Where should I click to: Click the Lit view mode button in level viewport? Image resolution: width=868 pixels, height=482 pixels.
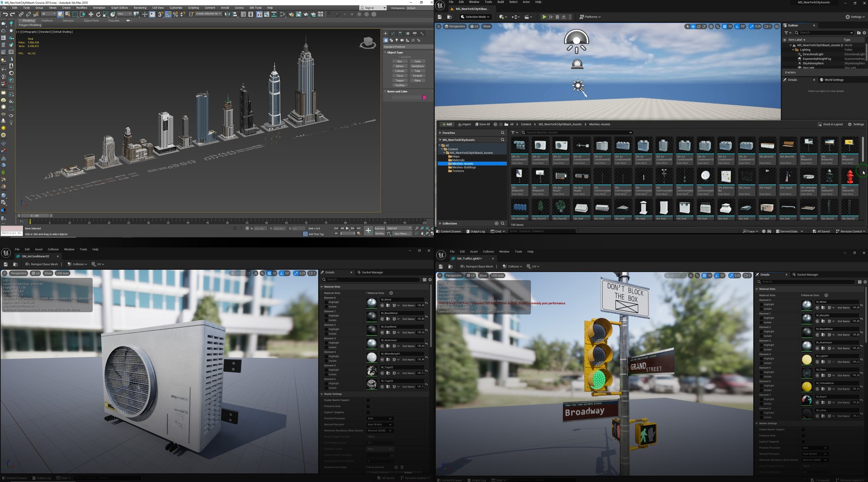(x=474, y=27)
